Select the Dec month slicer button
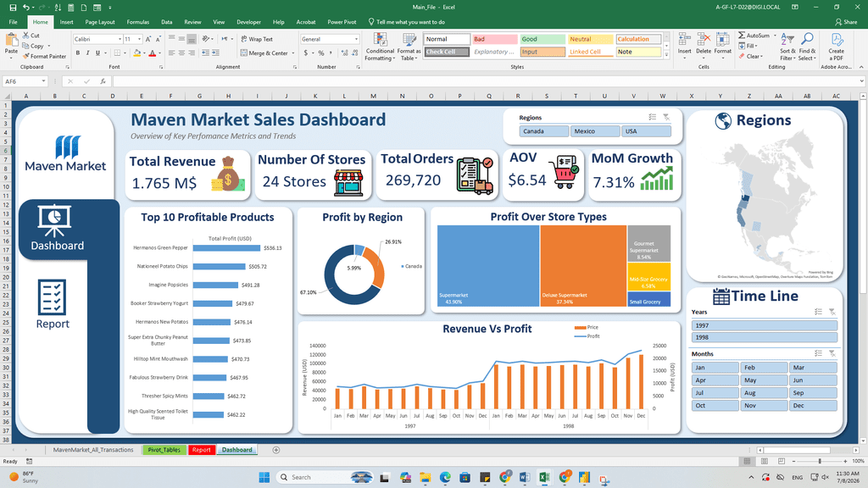This screenshot has width=868, height=488. click(813, 406)
